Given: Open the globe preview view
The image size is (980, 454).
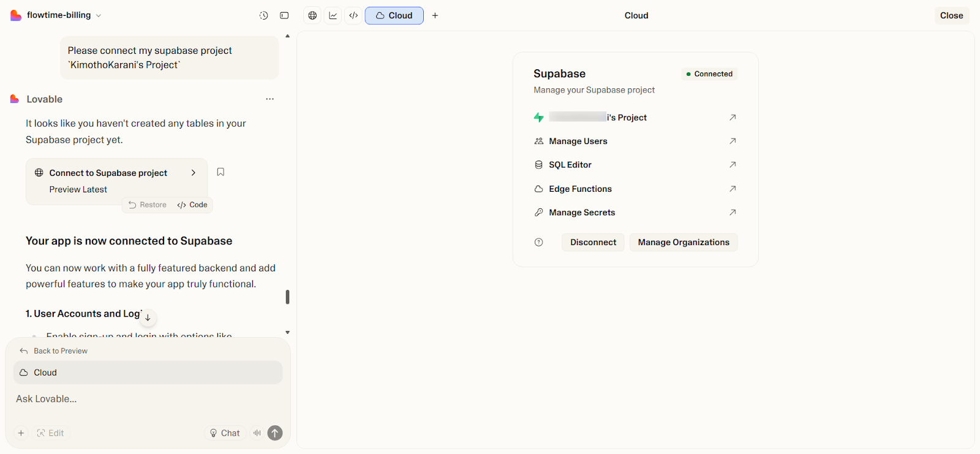Looking at the screenshot, I should 312,15.
